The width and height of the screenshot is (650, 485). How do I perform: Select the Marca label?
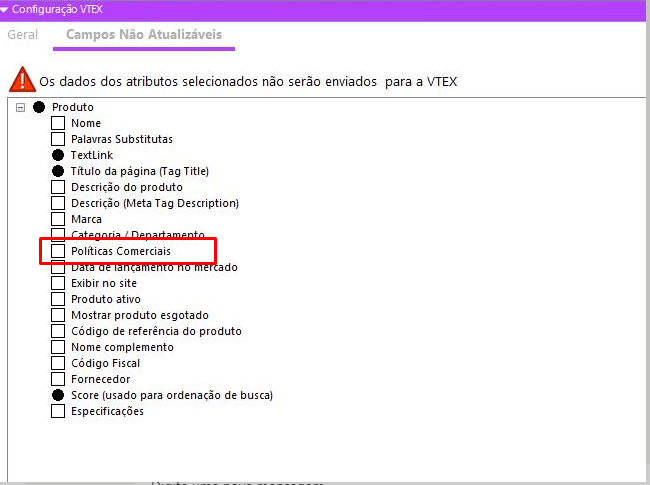click(86, 219)
